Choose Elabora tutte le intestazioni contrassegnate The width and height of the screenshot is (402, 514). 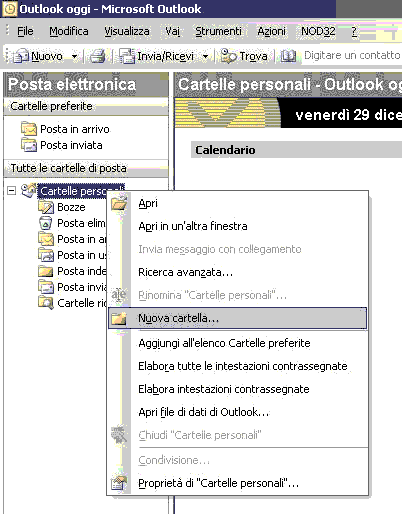[238, 366]
